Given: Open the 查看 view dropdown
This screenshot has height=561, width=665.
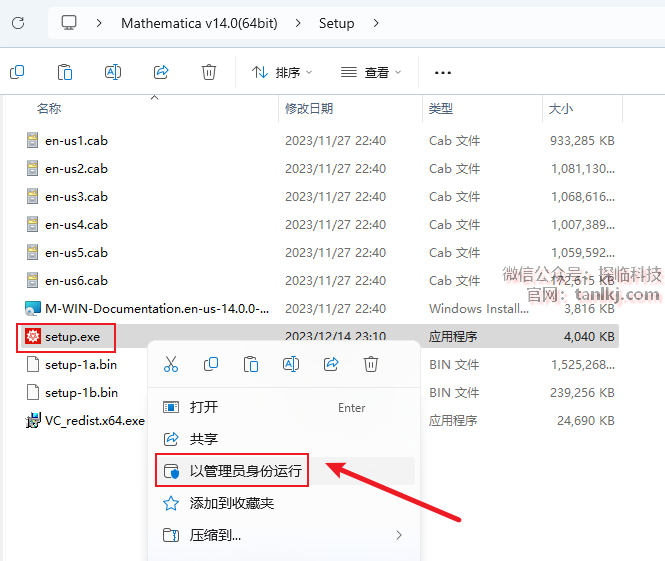Looking at the screenshot, I should pos(371,73).
